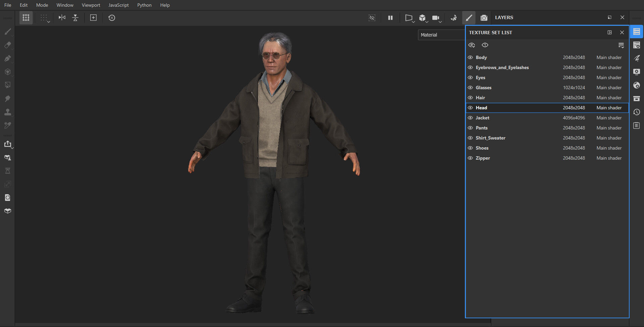Select the Smudge tool
The image size is (644, 327).
7,99
